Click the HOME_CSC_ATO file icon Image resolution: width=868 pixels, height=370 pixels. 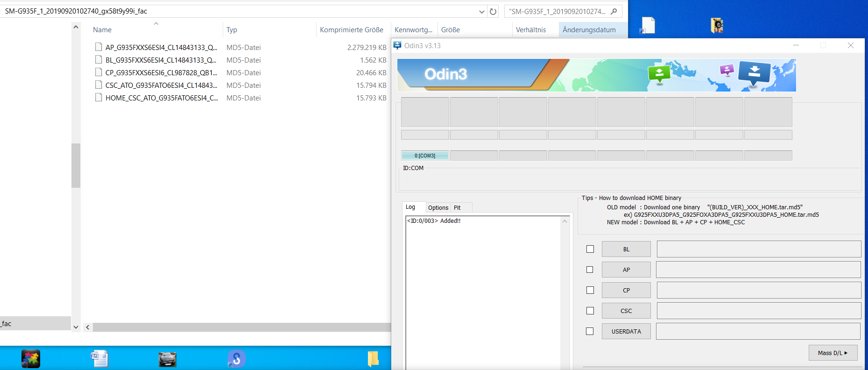point(99,97)
